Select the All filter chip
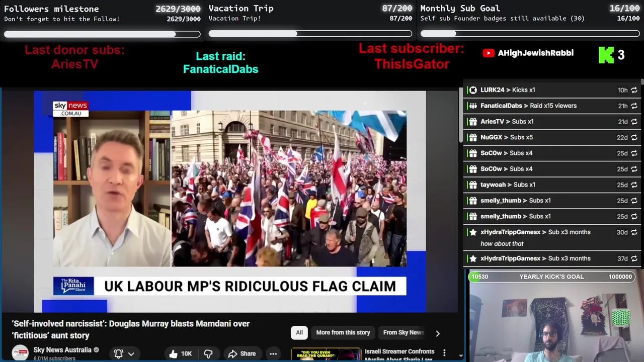The width and height of the screenshot is (644, 362). [x=299, y=333]
